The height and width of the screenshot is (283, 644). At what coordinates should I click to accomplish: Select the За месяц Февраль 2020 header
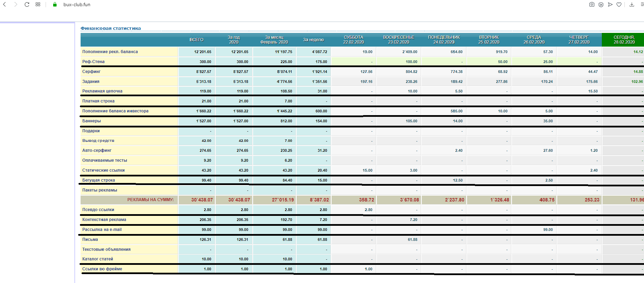[274, 40]
